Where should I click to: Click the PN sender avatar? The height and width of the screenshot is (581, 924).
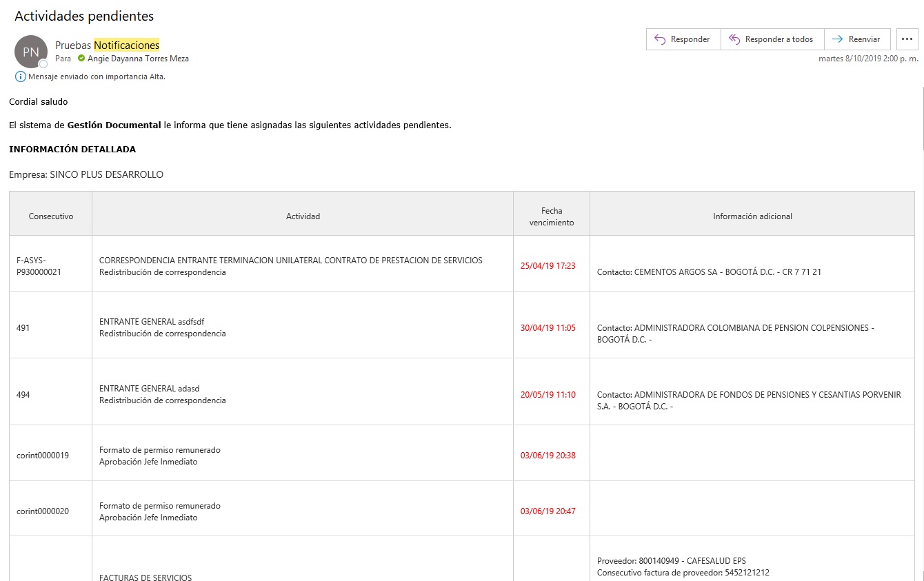click(x=31, y=52)
